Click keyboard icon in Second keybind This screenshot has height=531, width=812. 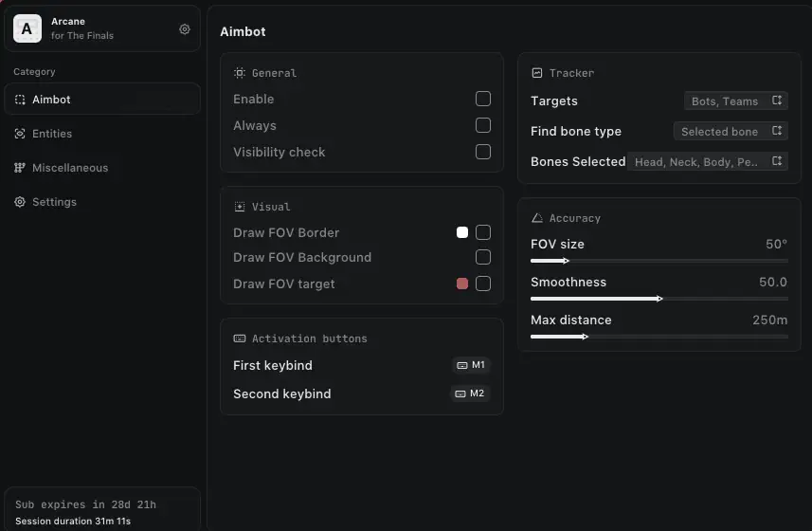pos(460,394)
